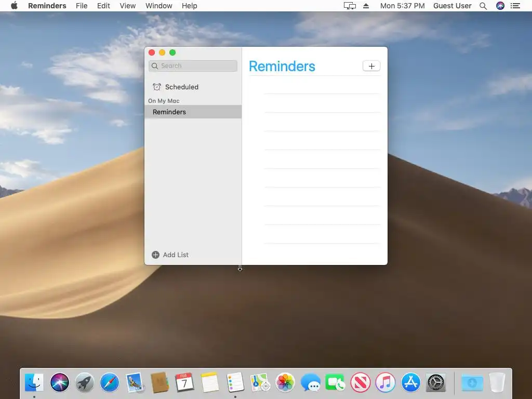Open Notification Center list icon
This screenshot has width=532, height=399.
point(515,6)
